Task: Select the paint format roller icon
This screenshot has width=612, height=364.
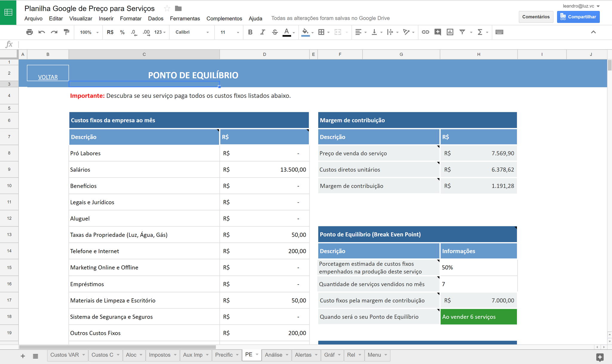Action: (67, 32)
